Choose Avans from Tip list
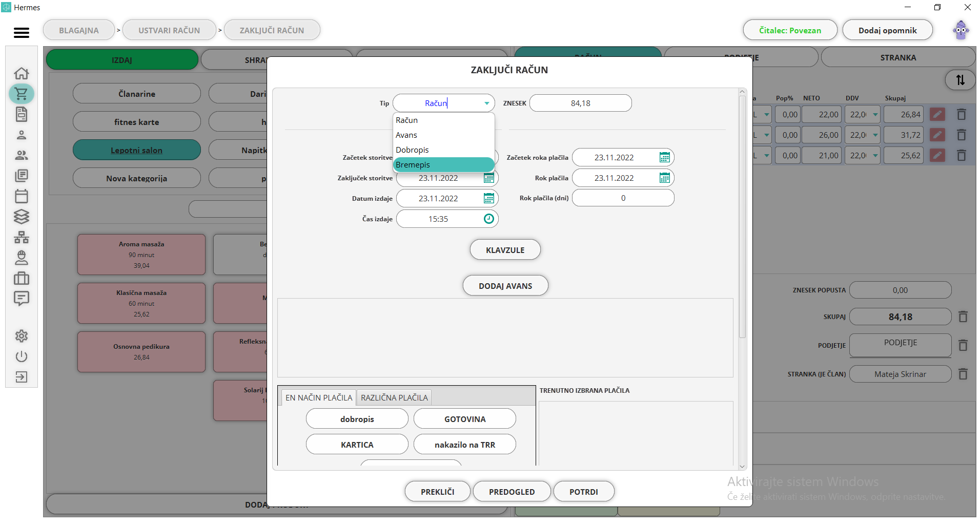The height and width of the screenshot is (526, 980). click(443, 135)
